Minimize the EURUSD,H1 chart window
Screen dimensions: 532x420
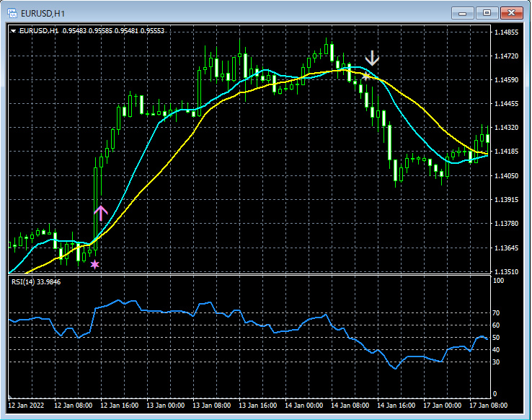[x=463, y=13]
